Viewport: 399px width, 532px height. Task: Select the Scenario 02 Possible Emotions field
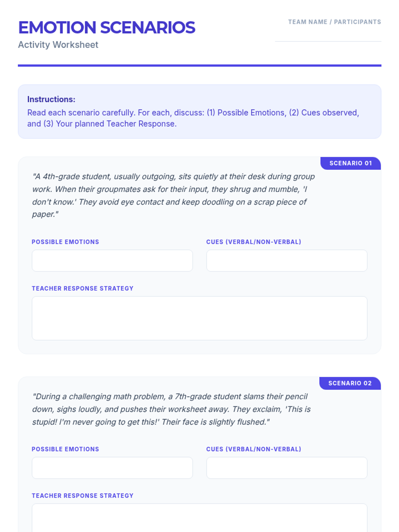pos(112,468)
